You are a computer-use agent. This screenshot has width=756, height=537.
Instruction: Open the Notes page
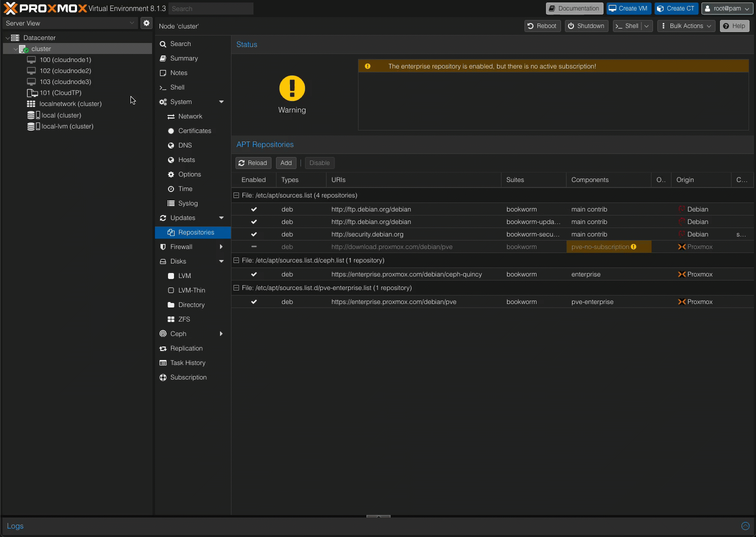192,73
